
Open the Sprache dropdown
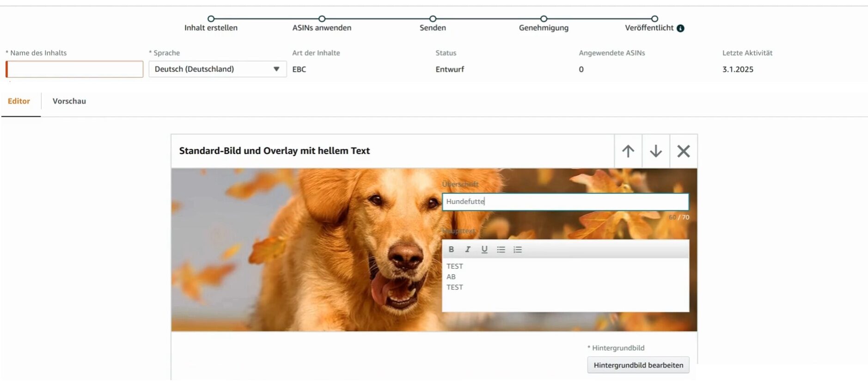tap(218, 69)
